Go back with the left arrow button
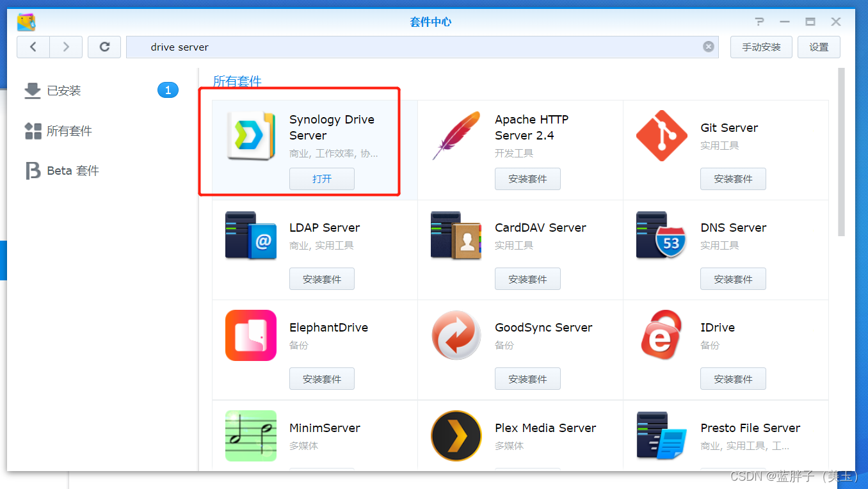Viewport: 868px width, 489px height. pos(33,47)
